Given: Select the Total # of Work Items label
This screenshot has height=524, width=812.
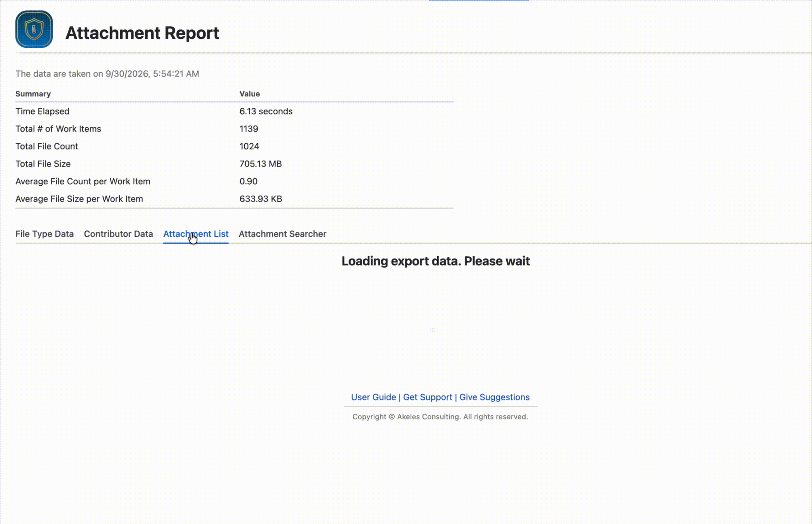Looking at the screenshot, I should [58, 129].
